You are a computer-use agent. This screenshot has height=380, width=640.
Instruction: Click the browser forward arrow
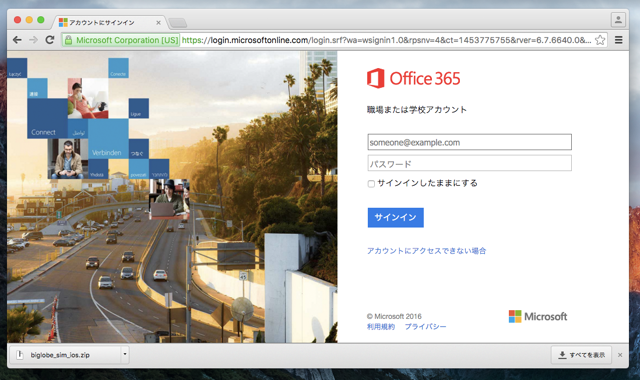click(x=33, y=40)
